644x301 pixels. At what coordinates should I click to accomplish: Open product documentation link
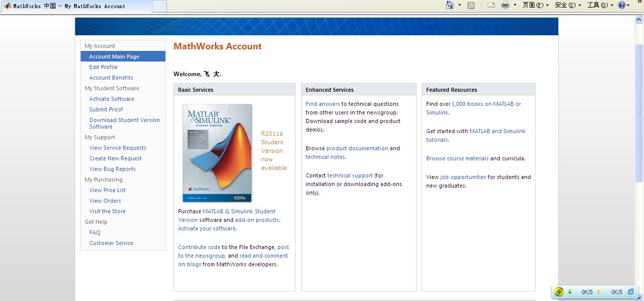click(357, 148)
